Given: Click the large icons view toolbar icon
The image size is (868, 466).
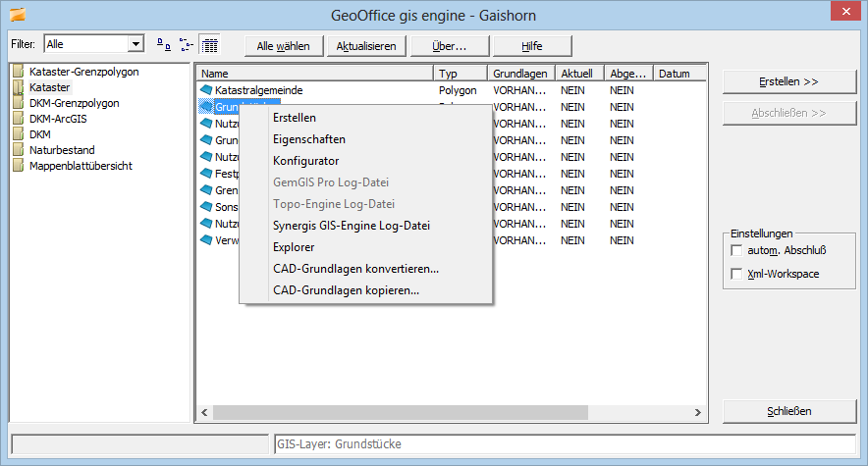Looking at the screenshot, I should click(163, 45).
